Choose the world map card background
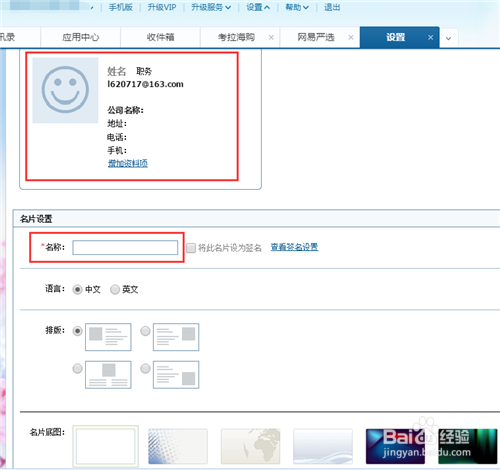 pos(250,446)
